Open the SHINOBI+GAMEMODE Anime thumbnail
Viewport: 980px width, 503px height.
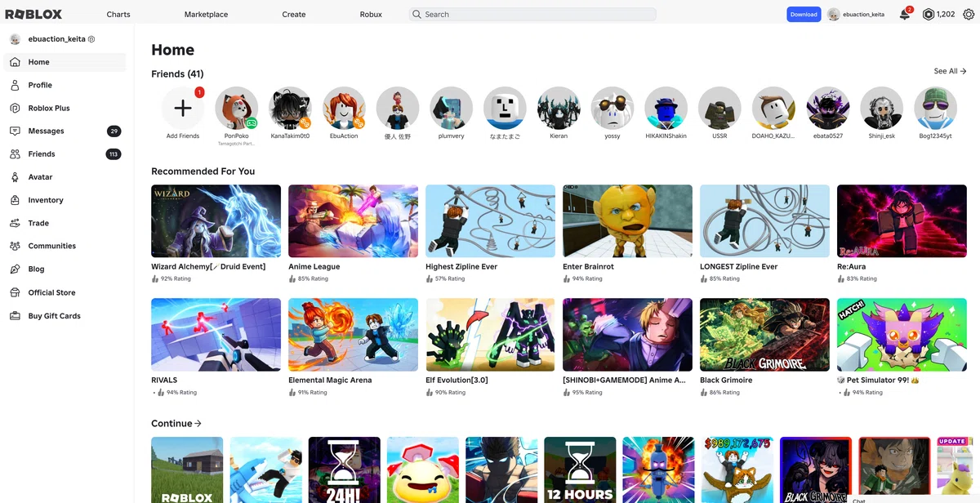[x=627, y=335]
